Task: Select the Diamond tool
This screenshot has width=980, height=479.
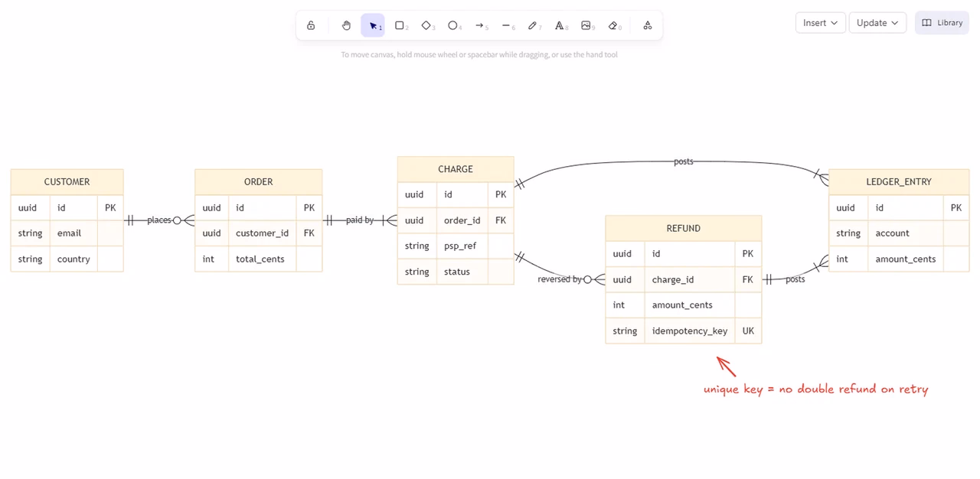Action: pos(426,25)
